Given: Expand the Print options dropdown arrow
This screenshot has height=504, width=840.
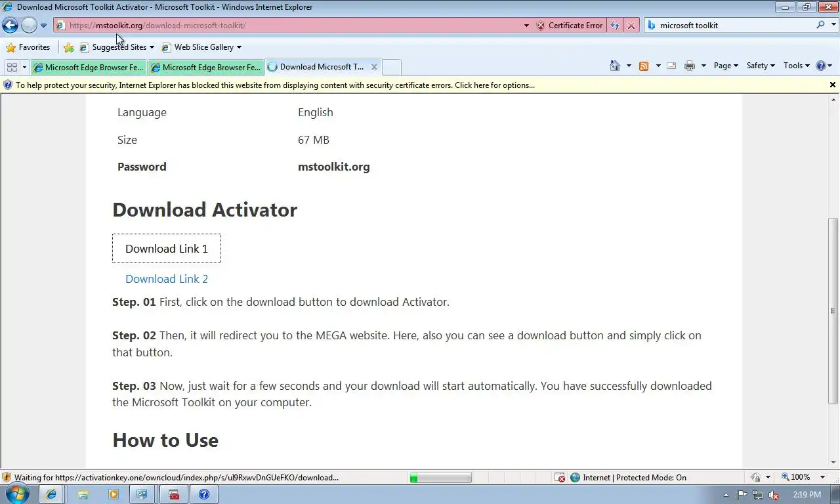Looking at the screenshot, I should click(703, 66).
